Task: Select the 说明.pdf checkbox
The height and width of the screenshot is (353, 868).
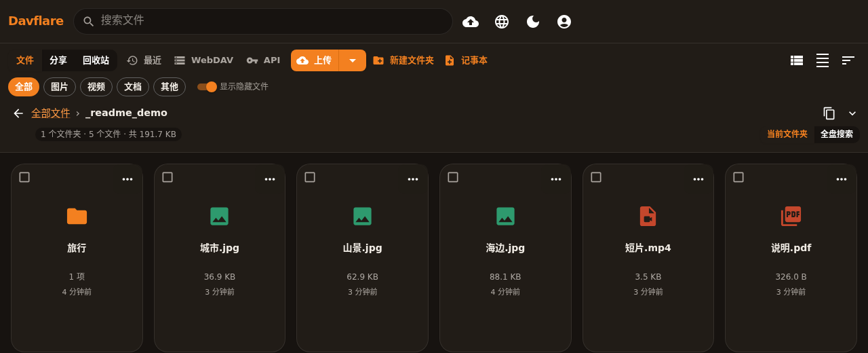Action: pyautogui.click(x=738, y=177)
